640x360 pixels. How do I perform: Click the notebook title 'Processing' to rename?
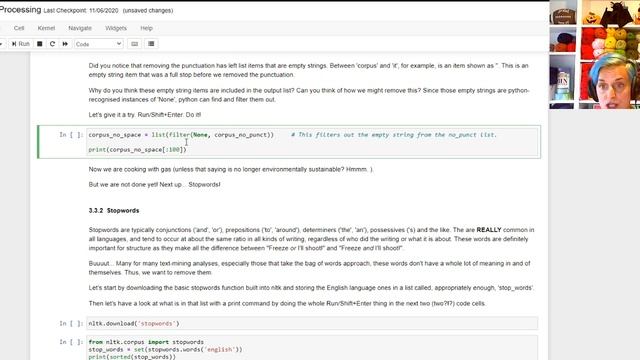pyautogui.click(x=20, y=10)
